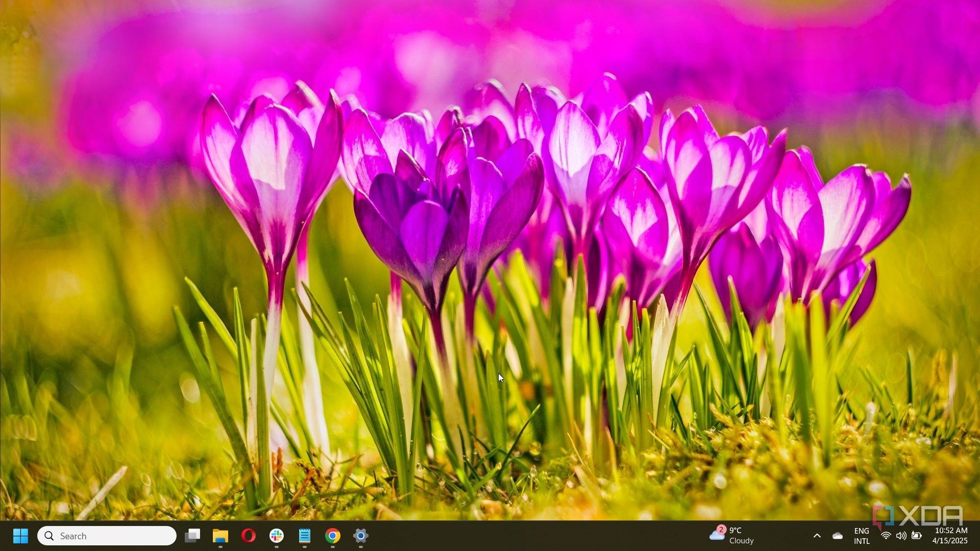Open Slack from the taskbar

coord(277,536)
